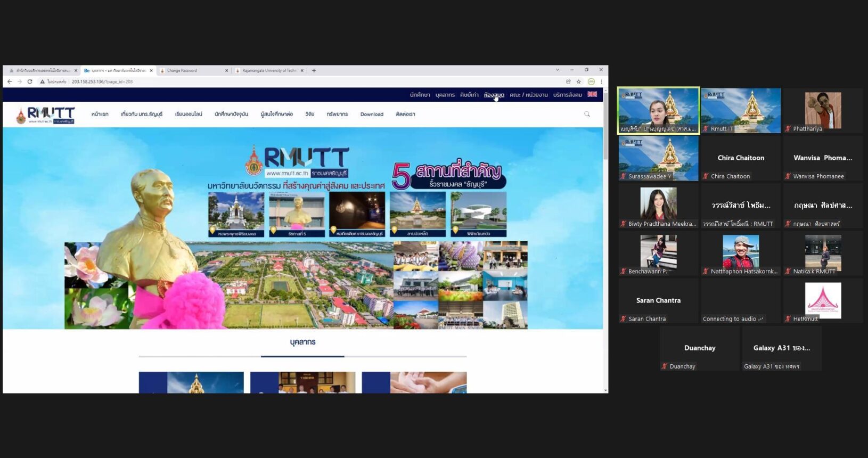Select the Surassawadee Y participant tile
The height and width of the screenshot is (458, 868).
coord(658,158)
